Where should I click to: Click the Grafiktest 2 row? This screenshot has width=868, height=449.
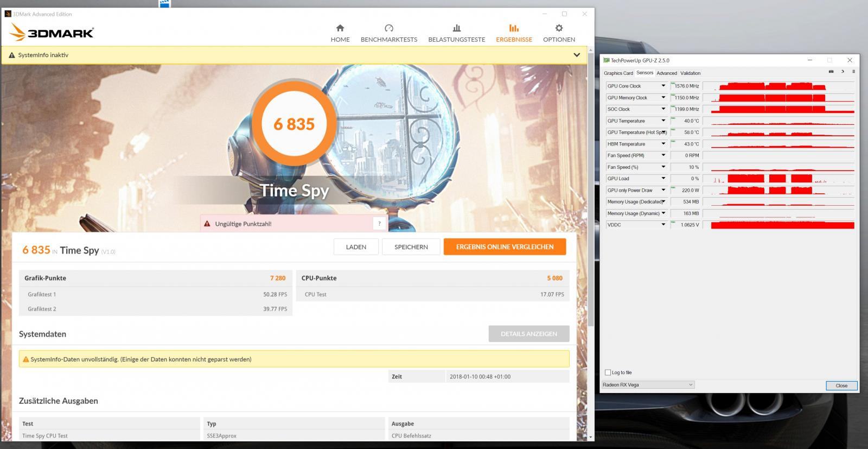click(156, 309)
